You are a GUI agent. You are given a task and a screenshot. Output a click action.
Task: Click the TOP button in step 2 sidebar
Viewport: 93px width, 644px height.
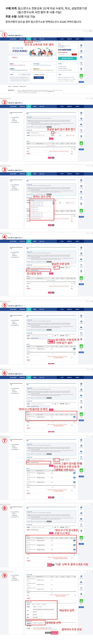81,149
